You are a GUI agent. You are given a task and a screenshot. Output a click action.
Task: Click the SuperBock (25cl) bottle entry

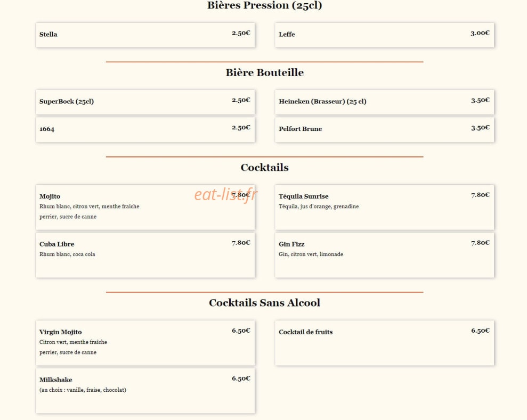145,102
